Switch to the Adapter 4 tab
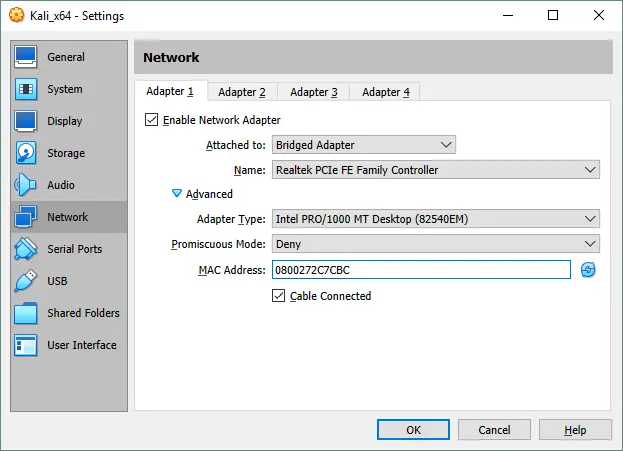 385,92
